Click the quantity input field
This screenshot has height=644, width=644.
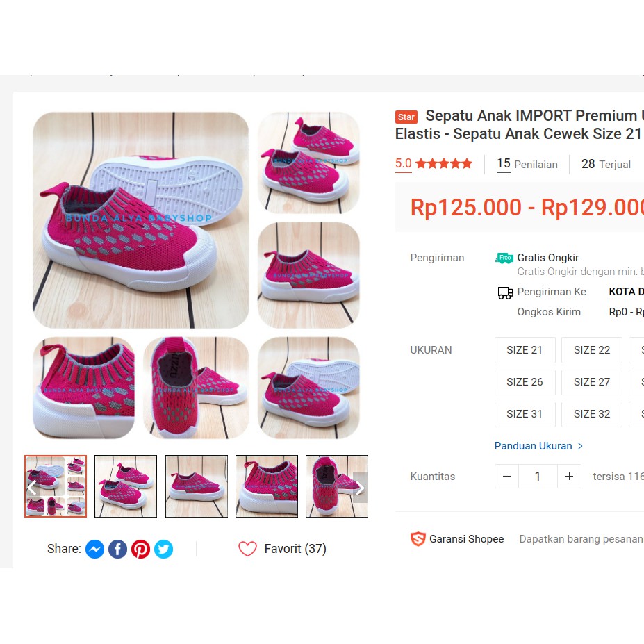tap(538, 477)
